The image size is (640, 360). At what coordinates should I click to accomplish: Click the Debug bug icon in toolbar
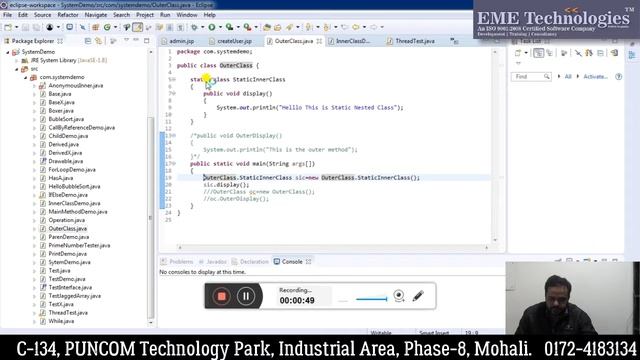point(194,27)
